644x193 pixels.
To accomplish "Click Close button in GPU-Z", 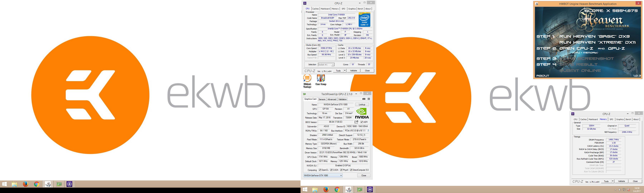I will coord(364,175).
